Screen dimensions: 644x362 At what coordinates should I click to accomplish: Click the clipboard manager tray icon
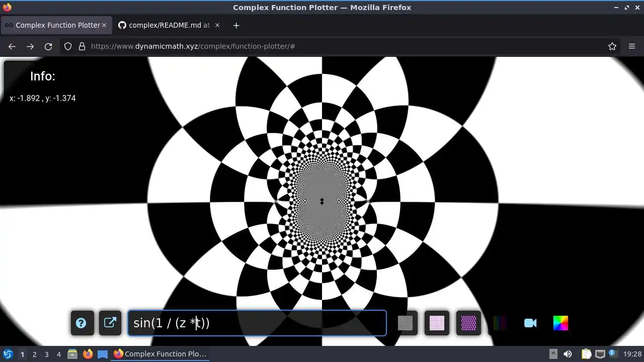point(587,354)
